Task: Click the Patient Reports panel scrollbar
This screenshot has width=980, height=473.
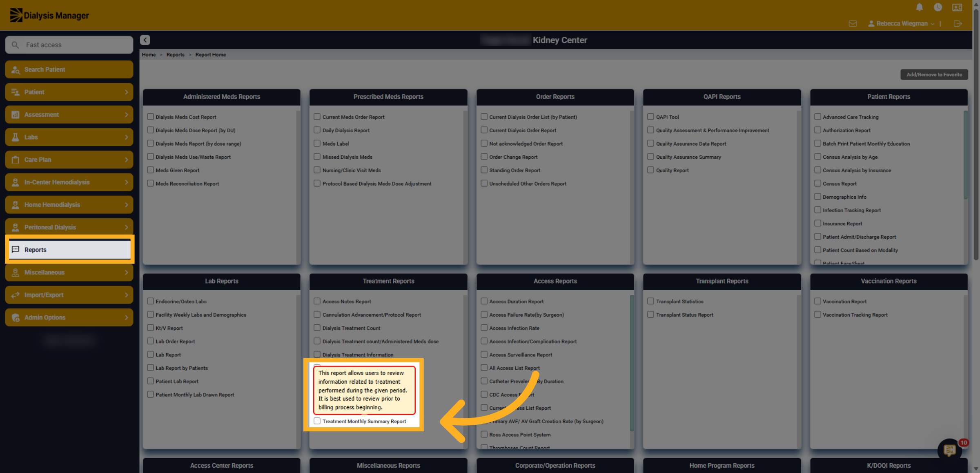Action: pyautogui.click(x=965, y=155)
